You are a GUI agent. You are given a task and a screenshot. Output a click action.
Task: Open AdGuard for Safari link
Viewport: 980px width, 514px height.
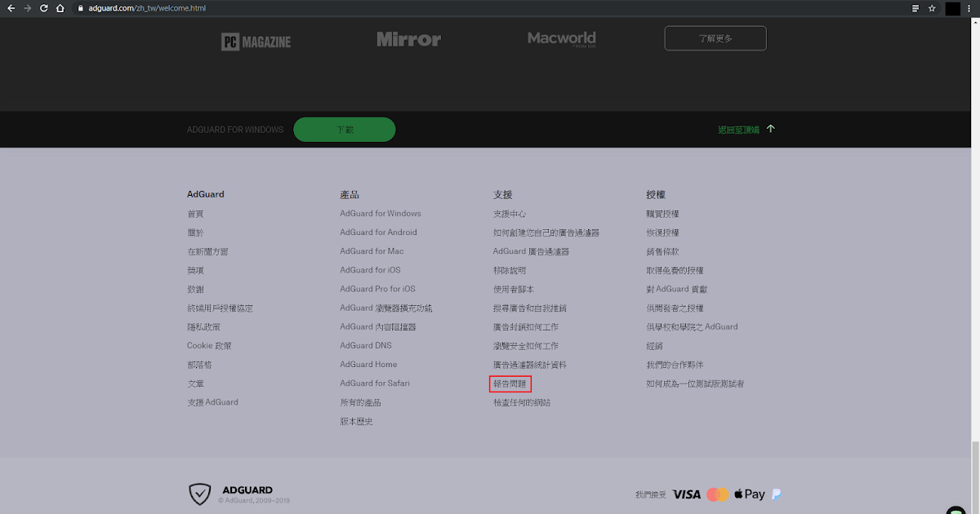point(375,383)
